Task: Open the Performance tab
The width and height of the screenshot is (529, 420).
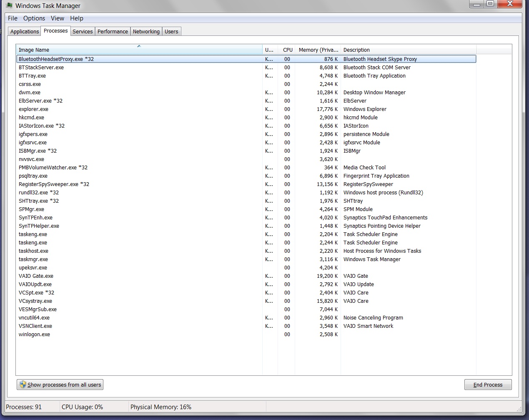Action: (113, 31)
